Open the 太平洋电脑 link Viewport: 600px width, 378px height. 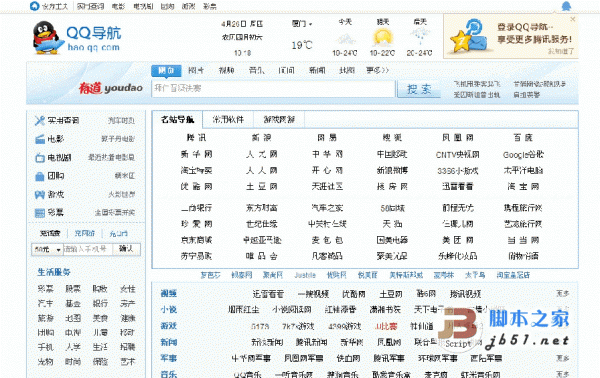click(x=523, y=171)
